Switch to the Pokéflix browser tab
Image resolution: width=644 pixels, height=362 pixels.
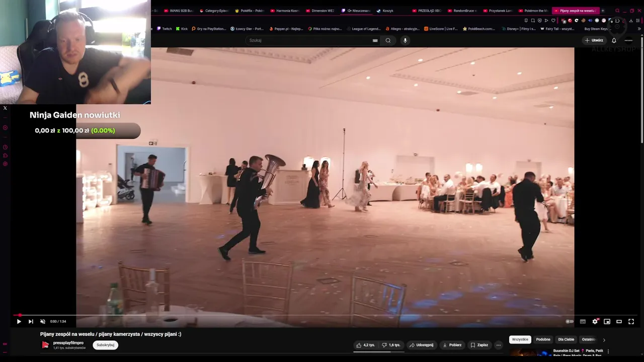250,11
